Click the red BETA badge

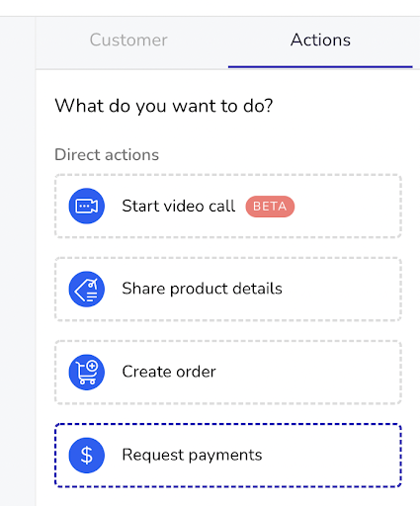coord(270,207)
